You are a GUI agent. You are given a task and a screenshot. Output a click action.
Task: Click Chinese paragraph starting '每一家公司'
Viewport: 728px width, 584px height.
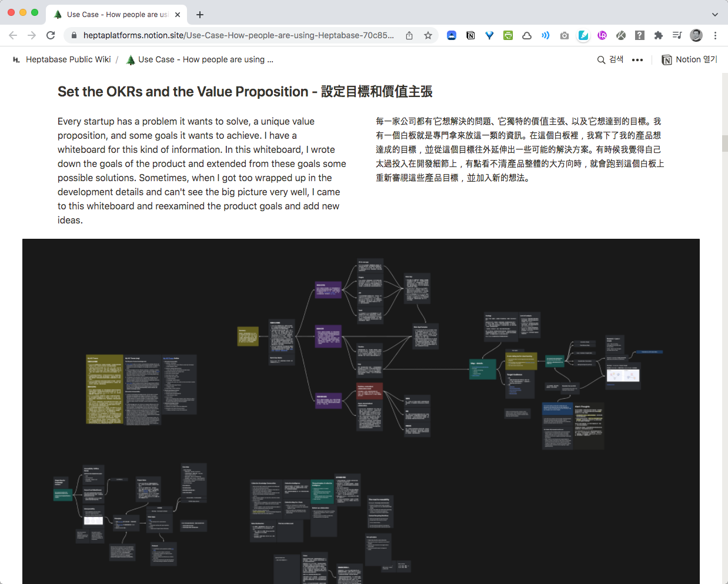(x=520, y=149)
